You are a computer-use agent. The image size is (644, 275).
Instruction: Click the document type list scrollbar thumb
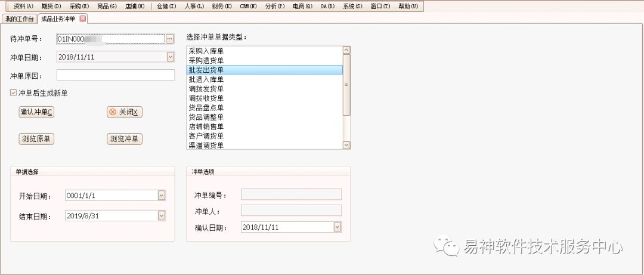pyautogui.click(x=346, y=85)
